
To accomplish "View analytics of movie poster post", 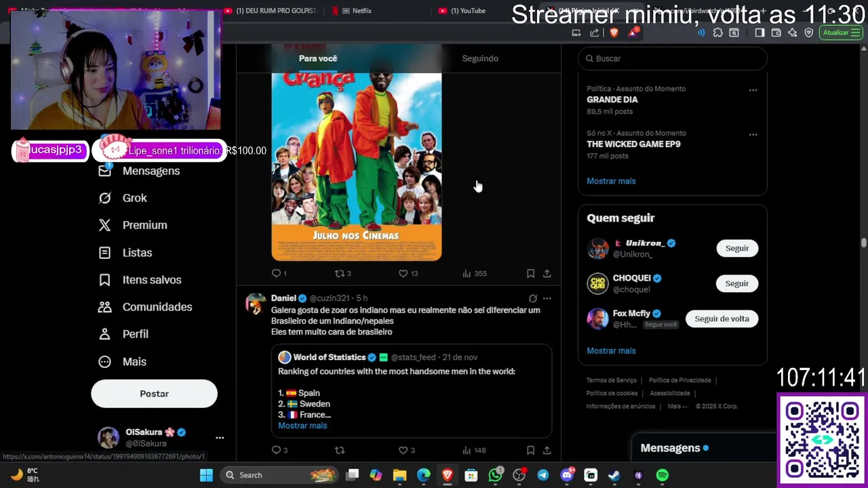I will [x=474, y=274].
